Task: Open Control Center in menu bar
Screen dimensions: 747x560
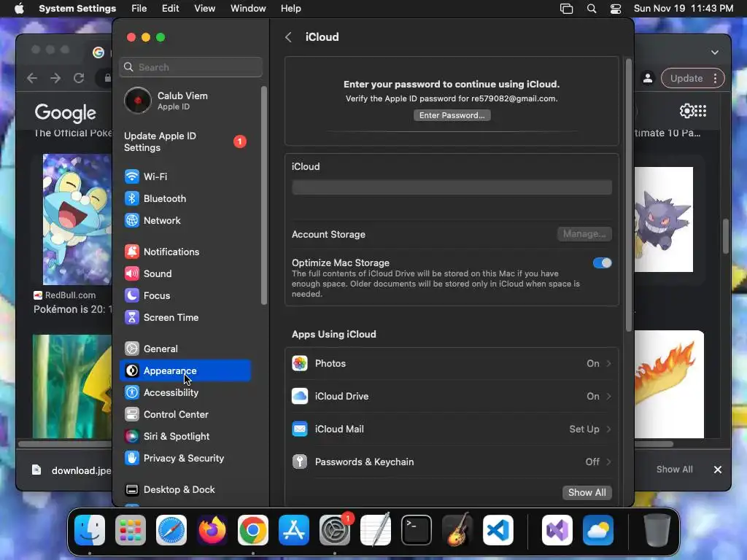Action: 616,9
